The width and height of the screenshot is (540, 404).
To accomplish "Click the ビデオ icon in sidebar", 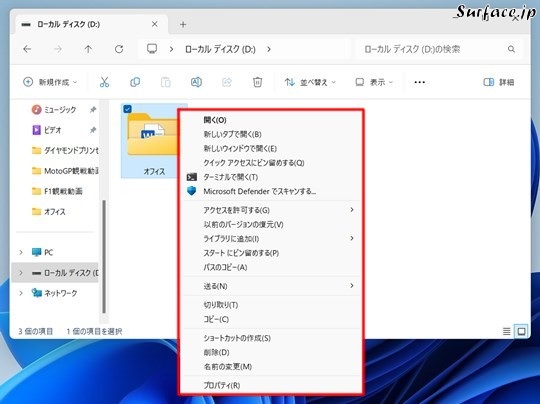I will [x=37, y=130].
